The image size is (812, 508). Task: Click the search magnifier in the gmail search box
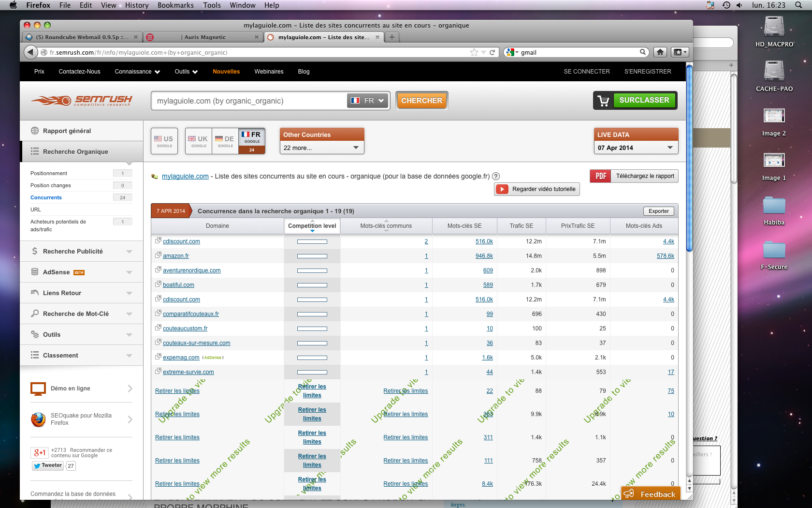click(x=643, y=52)
